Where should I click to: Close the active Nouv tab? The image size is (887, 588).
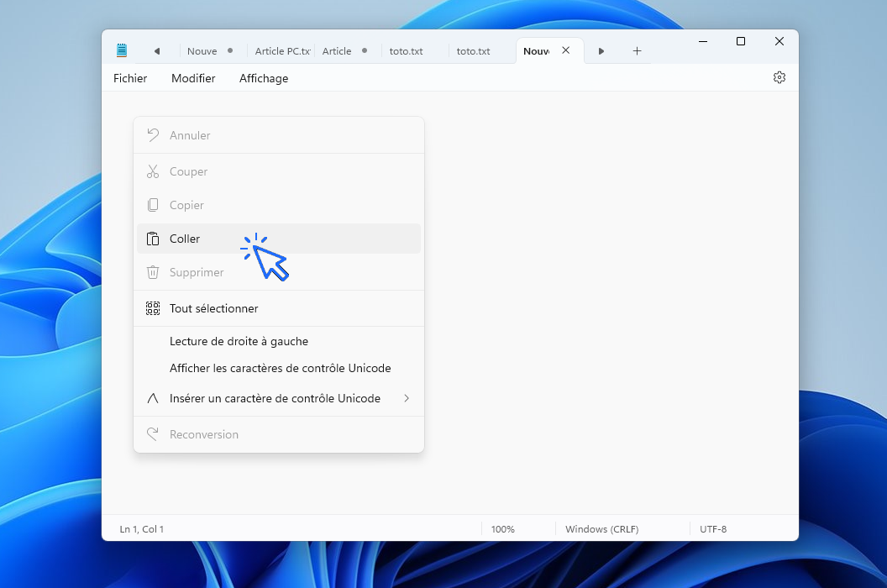[565, 50]
